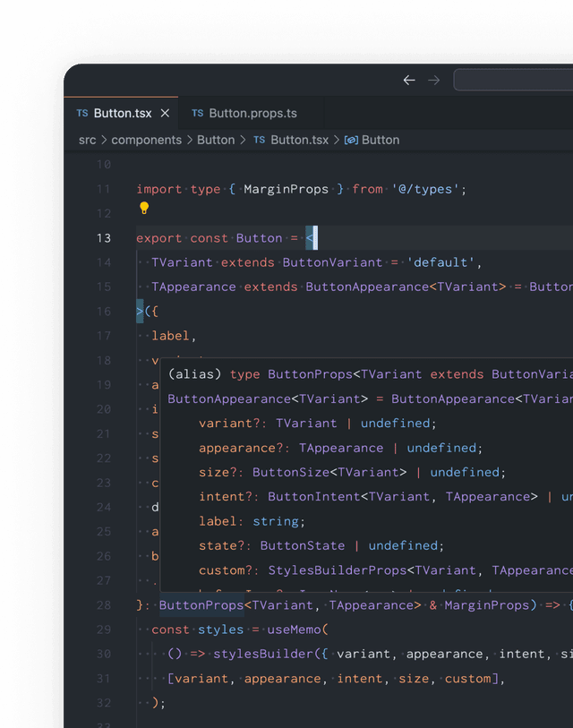Click the TS icon on the Button.tsx tab
Screen dimensions: 573x728
coord(84,113)
